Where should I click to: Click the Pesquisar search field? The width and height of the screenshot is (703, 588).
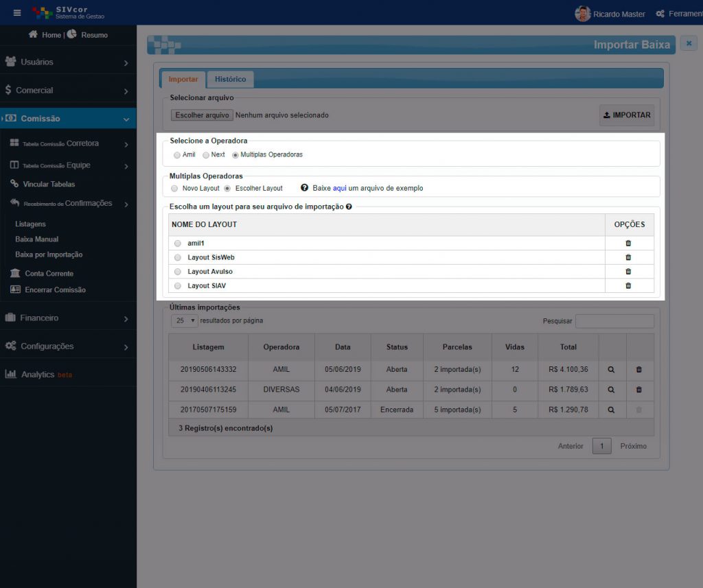coord(614,321)
